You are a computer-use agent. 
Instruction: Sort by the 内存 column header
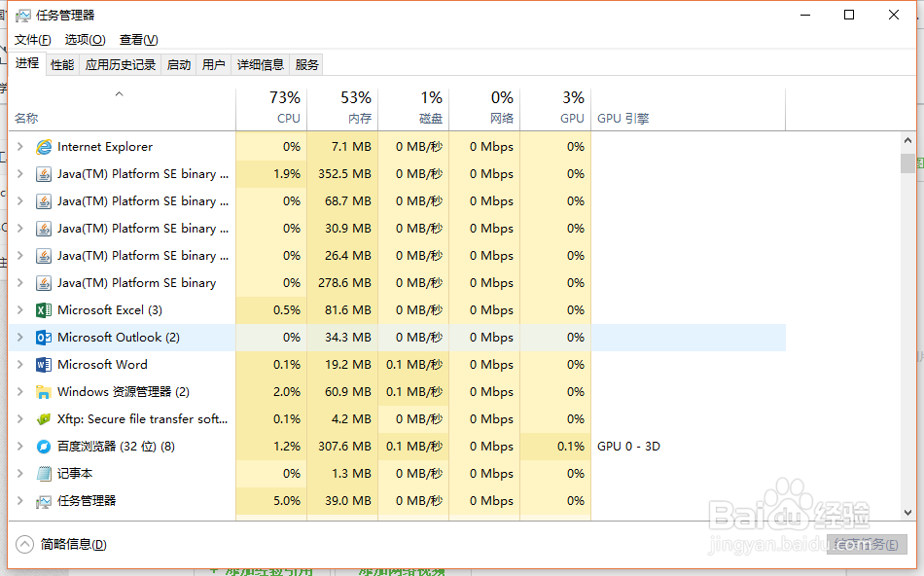(x=342, y=109)
